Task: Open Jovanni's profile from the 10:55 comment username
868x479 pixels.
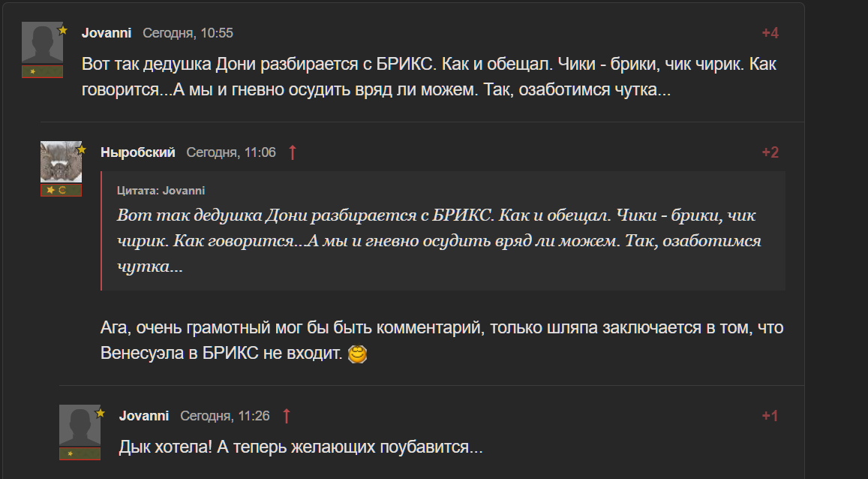Action: tap(107, 33)
